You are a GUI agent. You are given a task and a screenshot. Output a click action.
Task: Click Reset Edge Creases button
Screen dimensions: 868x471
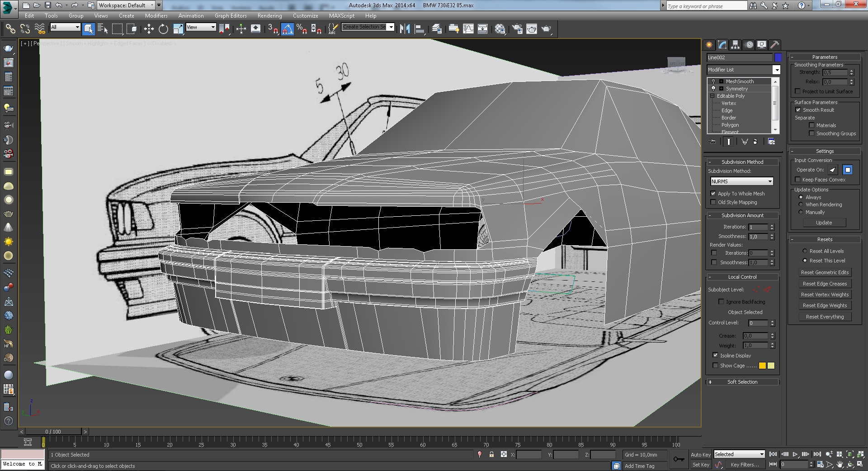(825, 284)
